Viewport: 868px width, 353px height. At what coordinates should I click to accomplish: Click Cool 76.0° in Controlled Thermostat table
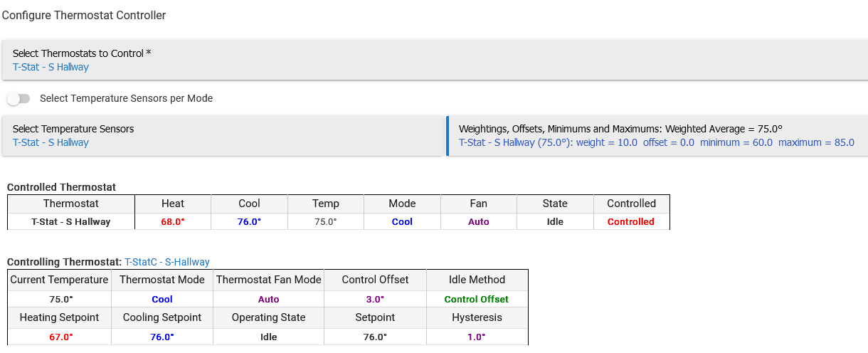(x=249, y=222)
